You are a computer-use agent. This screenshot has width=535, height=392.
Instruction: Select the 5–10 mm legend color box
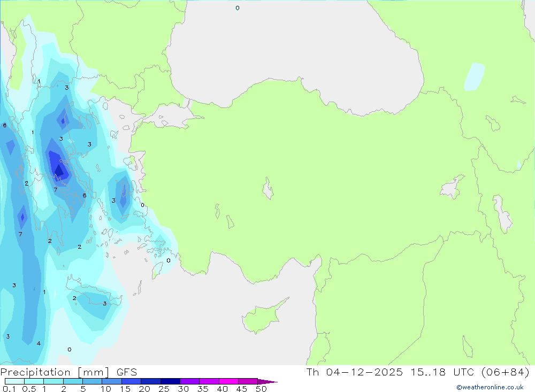93,381
